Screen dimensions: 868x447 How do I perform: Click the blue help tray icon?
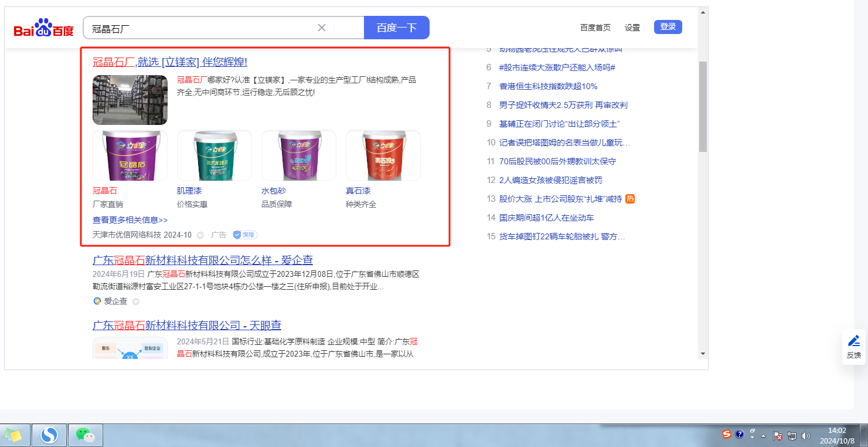740,435
